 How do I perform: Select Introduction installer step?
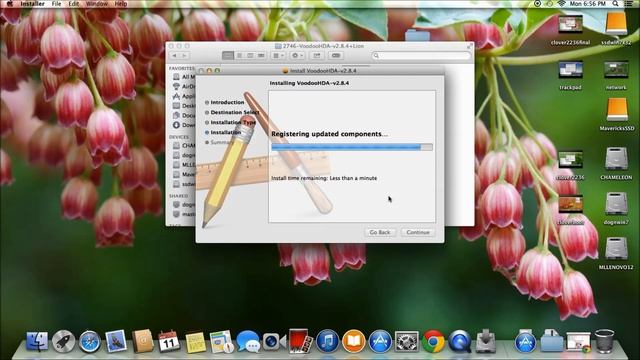(x=227, y=102)
